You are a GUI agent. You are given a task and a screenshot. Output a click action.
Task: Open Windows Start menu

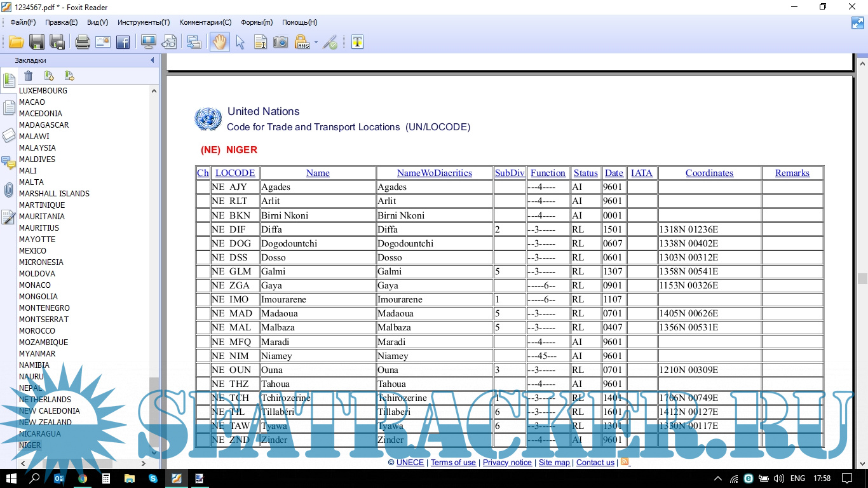[x=11, y=478]
